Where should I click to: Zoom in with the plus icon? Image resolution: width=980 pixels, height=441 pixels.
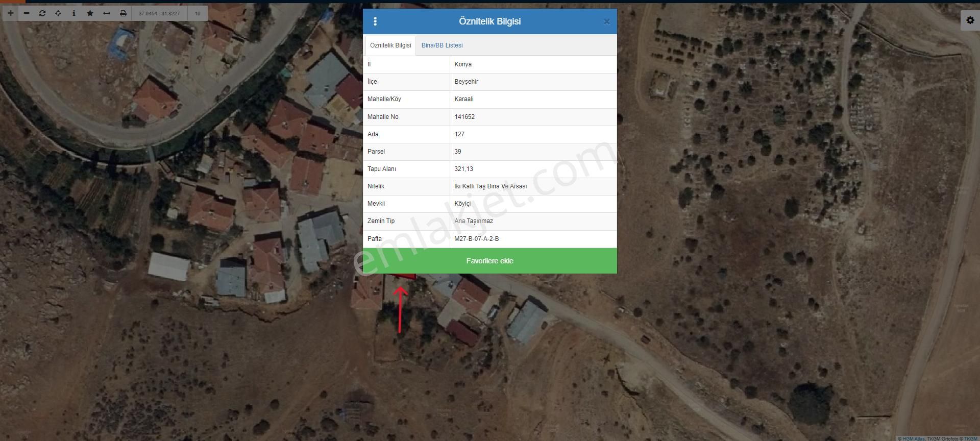pyautogui.click(x=10, y=13)
